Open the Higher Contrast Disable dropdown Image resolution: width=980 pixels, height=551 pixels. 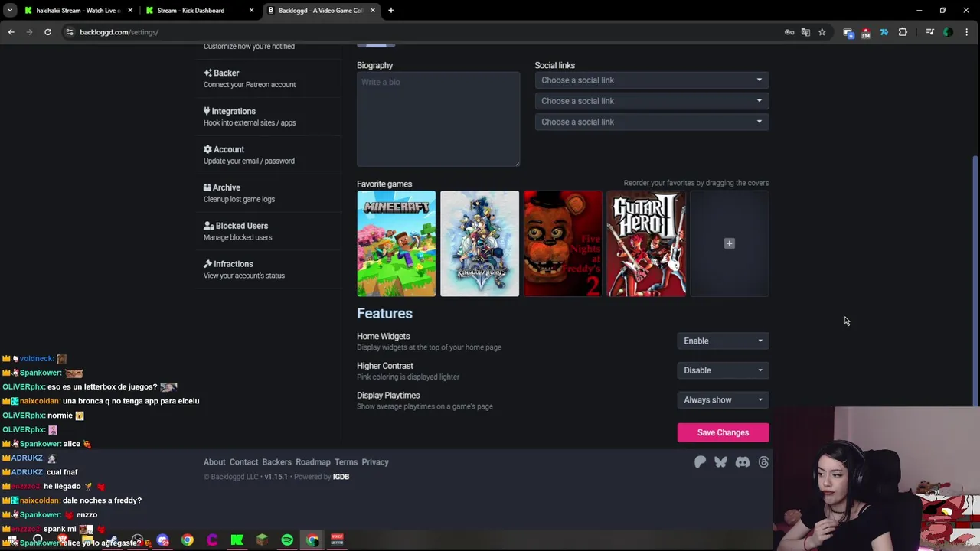point(723,370)
